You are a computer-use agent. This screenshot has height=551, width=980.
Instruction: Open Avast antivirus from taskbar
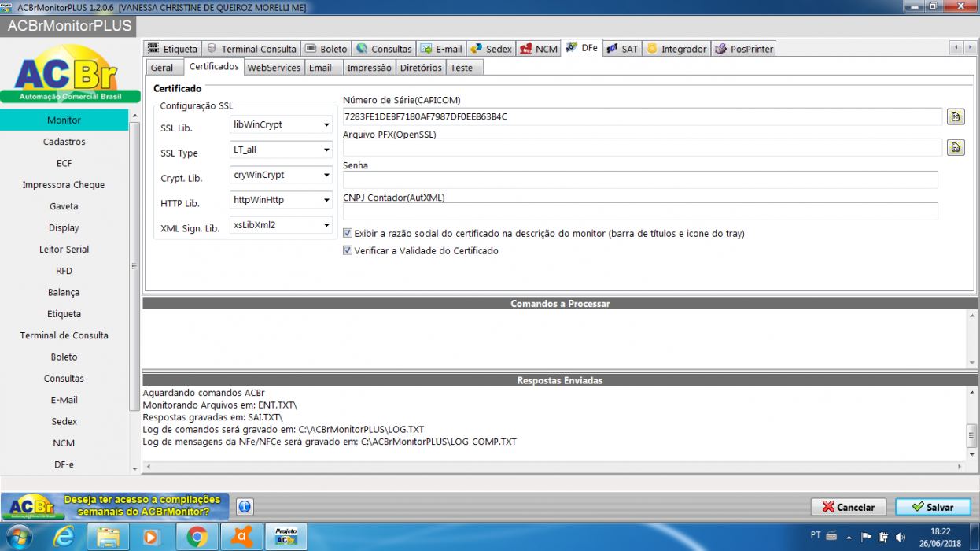241,538
